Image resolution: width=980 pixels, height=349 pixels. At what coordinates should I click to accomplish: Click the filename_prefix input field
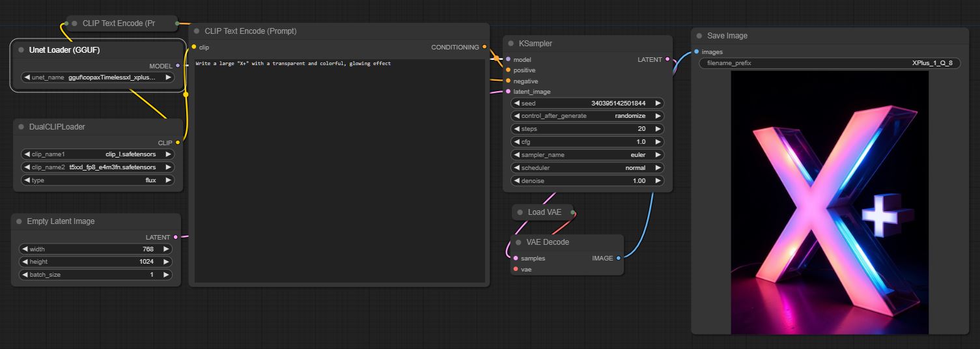pyautogui.click(x=829, y=63)
